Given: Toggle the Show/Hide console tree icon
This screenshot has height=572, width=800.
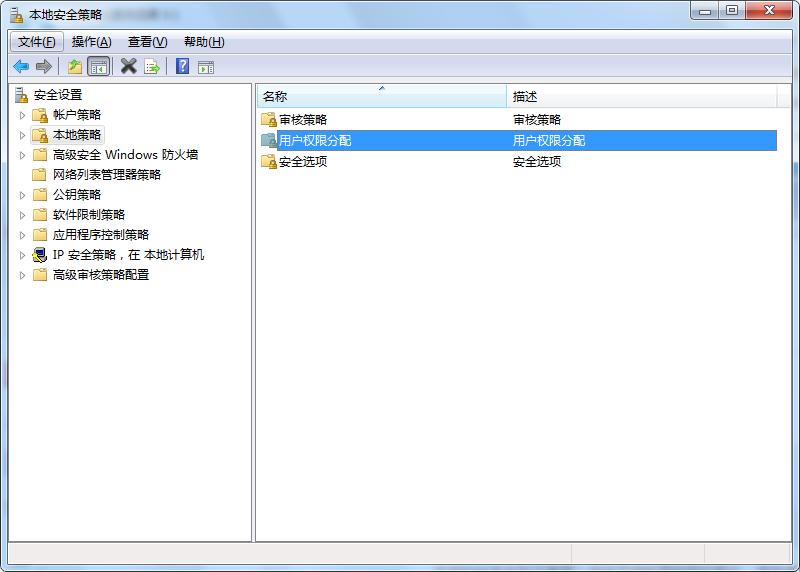Looking at the screenshot, I should (98, 66).
